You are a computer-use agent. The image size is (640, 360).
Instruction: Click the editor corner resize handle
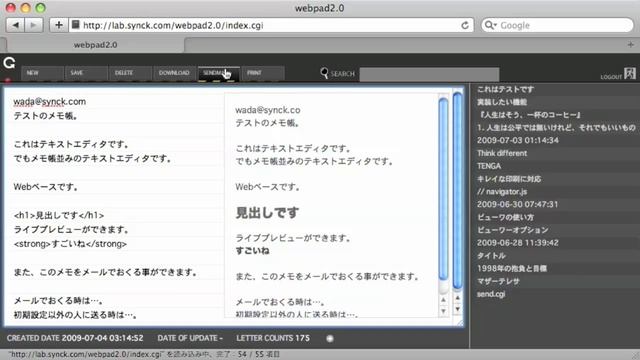pos(460,323)
